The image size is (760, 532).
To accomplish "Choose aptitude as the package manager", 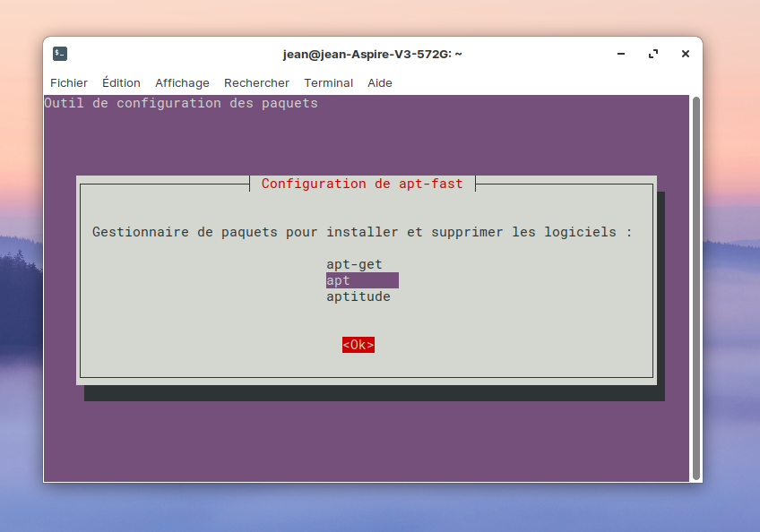I will tap(358, 296).
